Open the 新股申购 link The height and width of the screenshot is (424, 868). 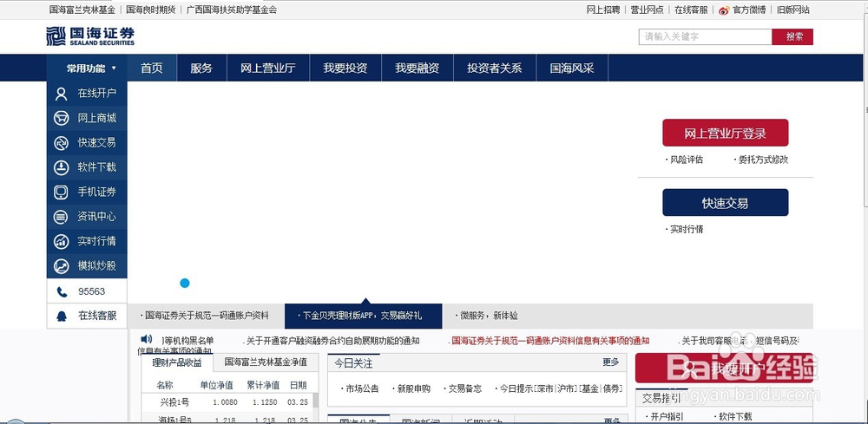pos(413,388)
